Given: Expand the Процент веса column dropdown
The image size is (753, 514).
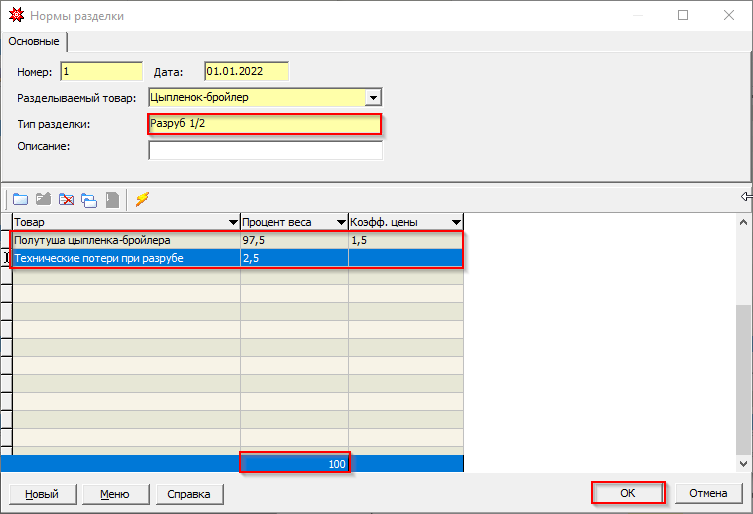Looking at the screenshot, I should pyautogui.click(x=339, y=222).
